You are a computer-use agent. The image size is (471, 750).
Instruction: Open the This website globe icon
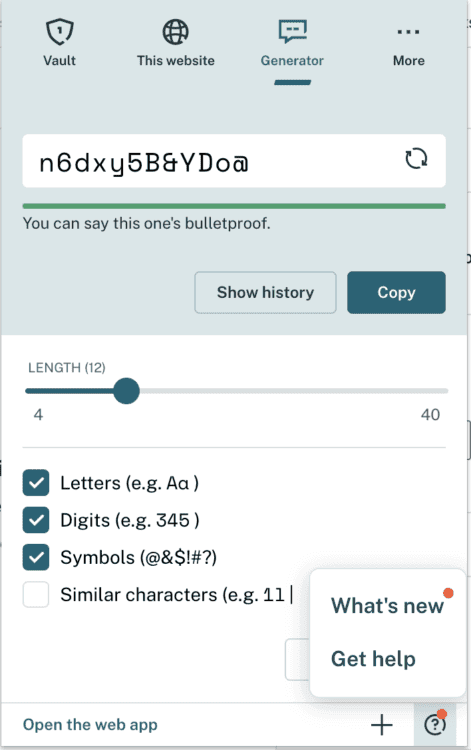click(175, 32)
